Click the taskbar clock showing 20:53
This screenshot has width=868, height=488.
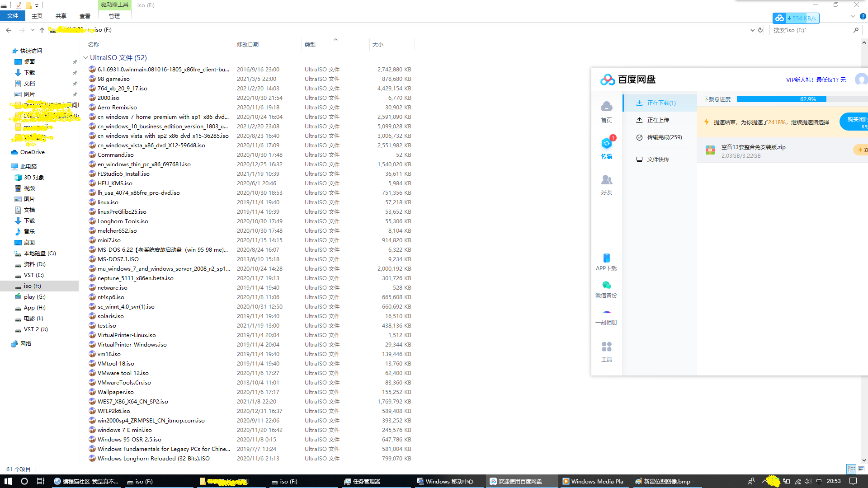tap(834, 481)
